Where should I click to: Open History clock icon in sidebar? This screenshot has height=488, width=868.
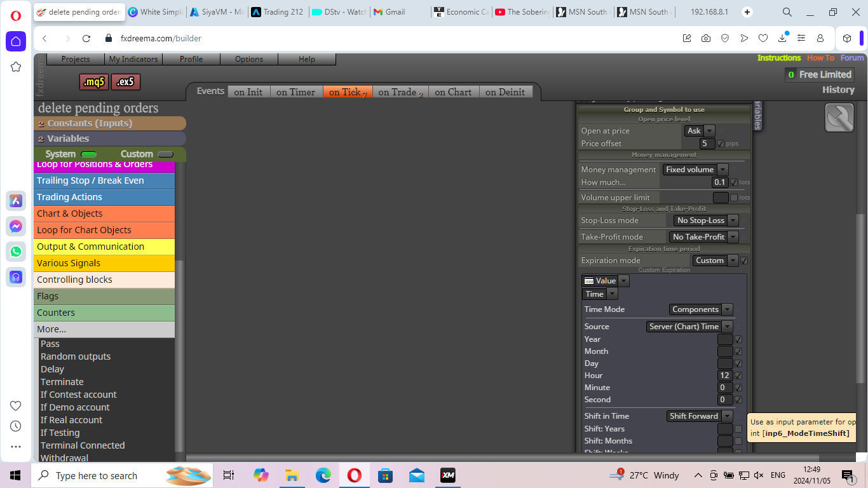[16, 426]
